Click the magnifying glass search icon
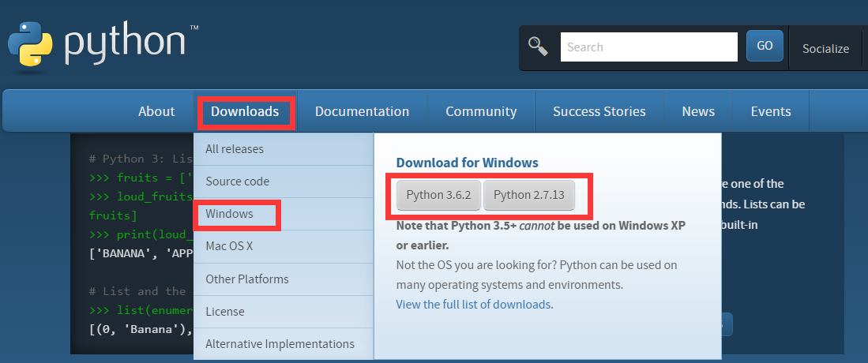The height and width of the screenshot is (363, 868). tap(538, 47)
